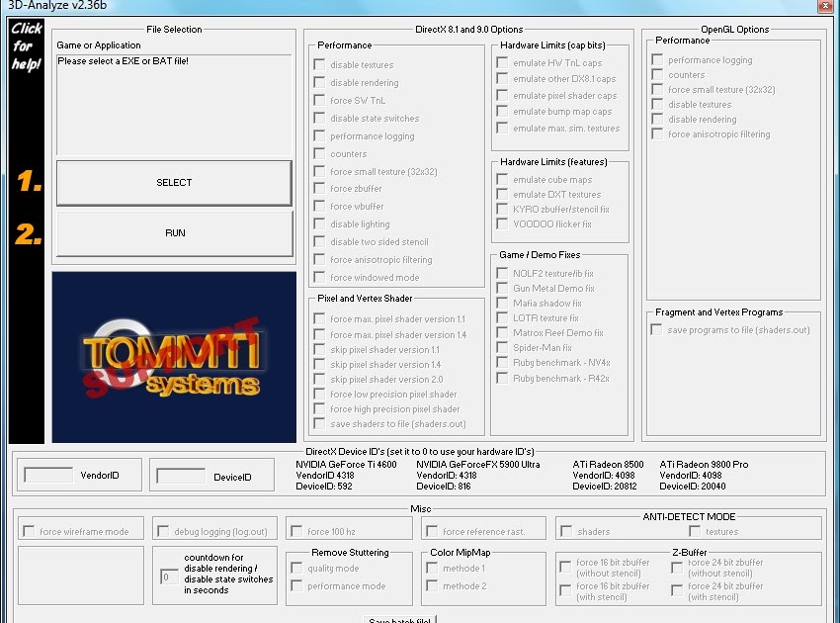Screen dimensions: 840x623
Task: Click the Game or Application file list box
Action: (174, 105)
